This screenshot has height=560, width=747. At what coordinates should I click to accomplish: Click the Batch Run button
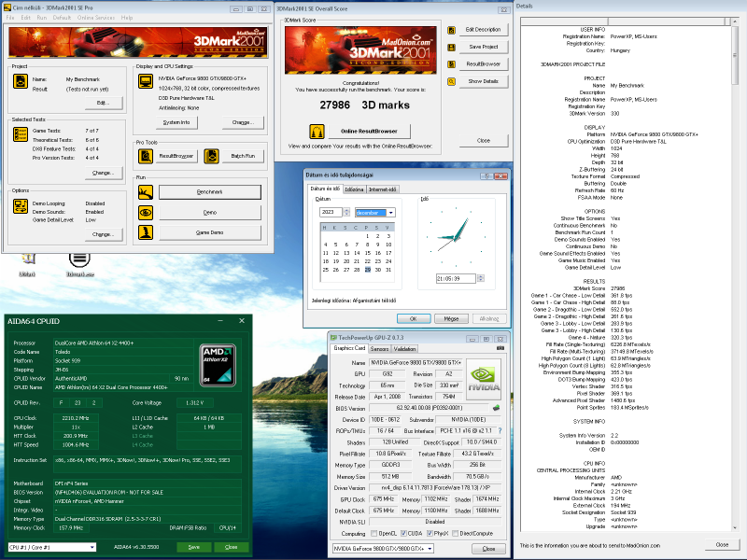click(x=243, y=156)
